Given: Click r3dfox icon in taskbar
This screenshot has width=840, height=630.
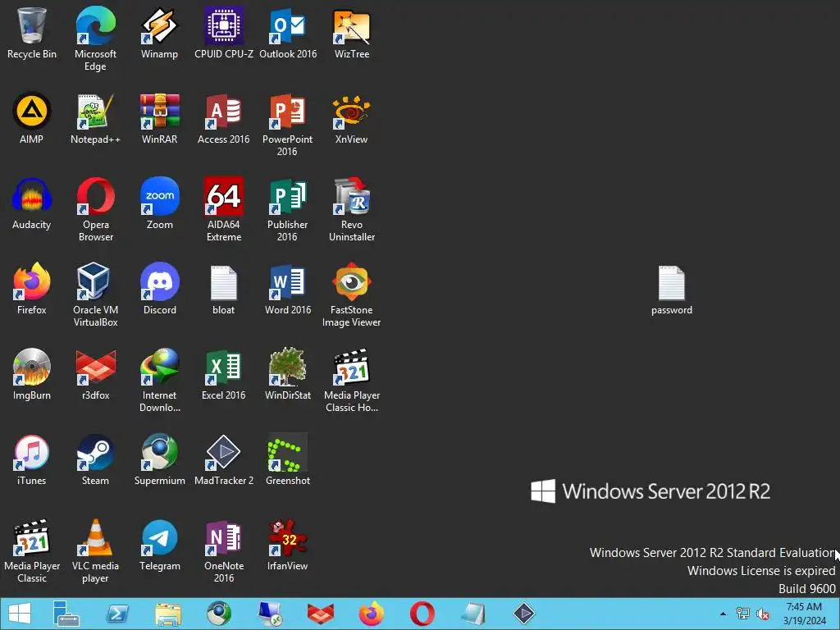Looking at the screenshot, I should coord(321,614).
